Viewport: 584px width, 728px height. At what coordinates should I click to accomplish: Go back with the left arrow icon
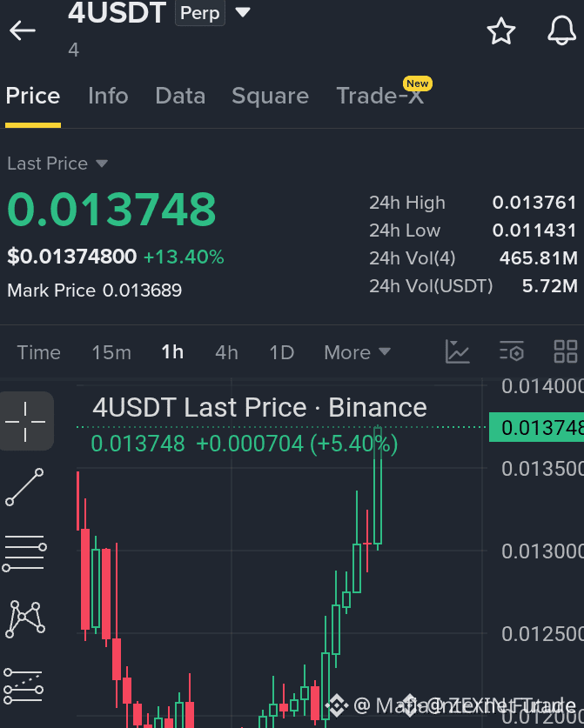pyautogui.click(x=23, y=30)
